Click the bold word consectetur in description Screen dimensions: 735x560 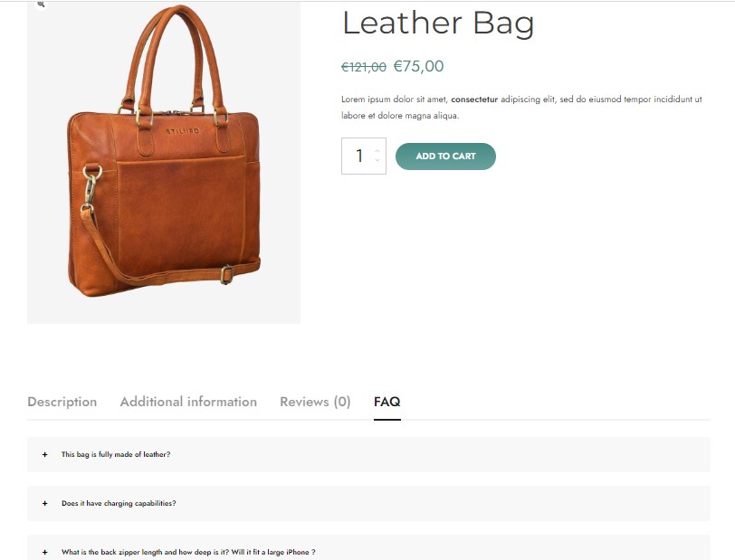pos(474,100)
